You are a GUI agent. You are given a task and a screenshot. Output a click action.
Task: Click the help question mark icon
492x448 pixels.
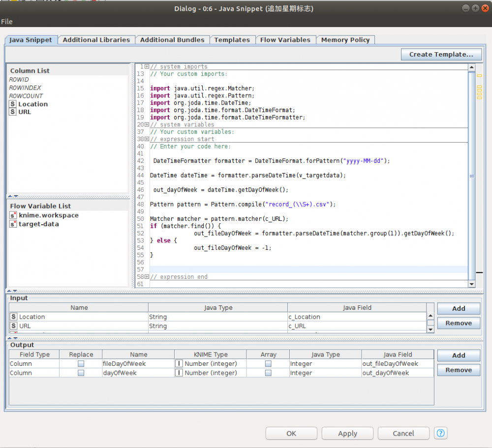[441, 433]
